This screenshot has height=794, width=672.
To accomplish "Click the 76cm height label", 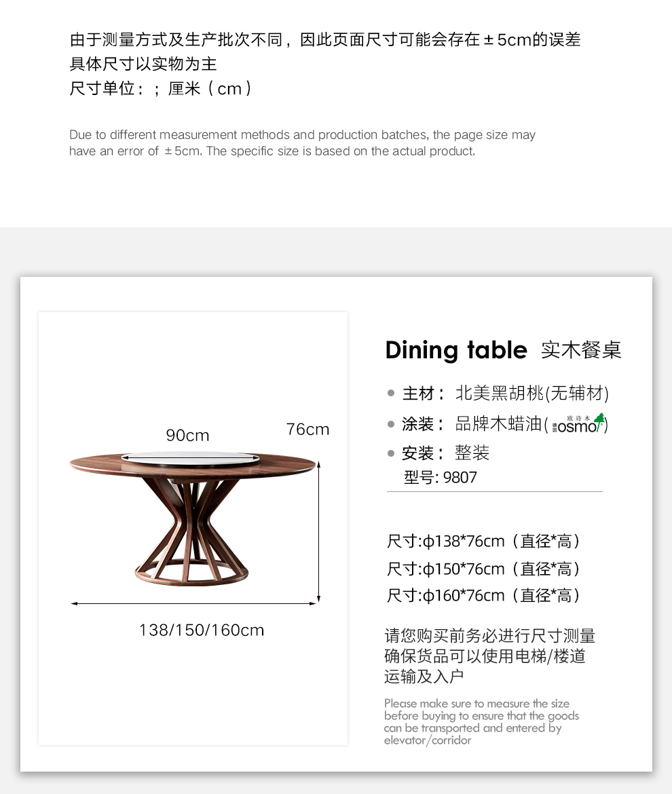I will (307, 430).
